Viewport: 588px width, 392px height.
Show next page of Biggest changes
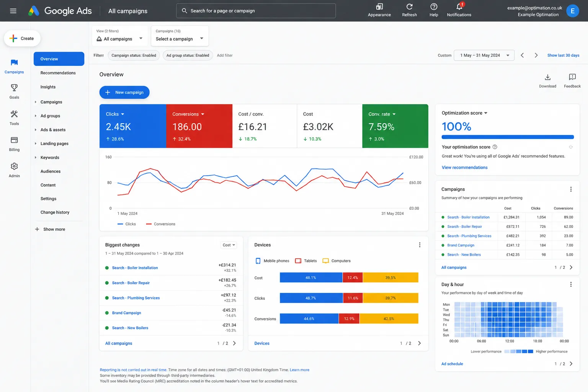click(234, 343)
